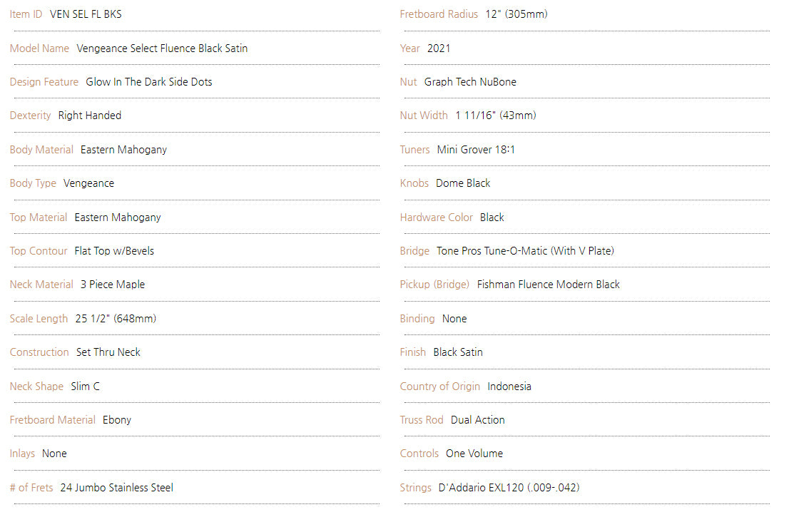Click the Fretboard Radius label

pos(439,14)
